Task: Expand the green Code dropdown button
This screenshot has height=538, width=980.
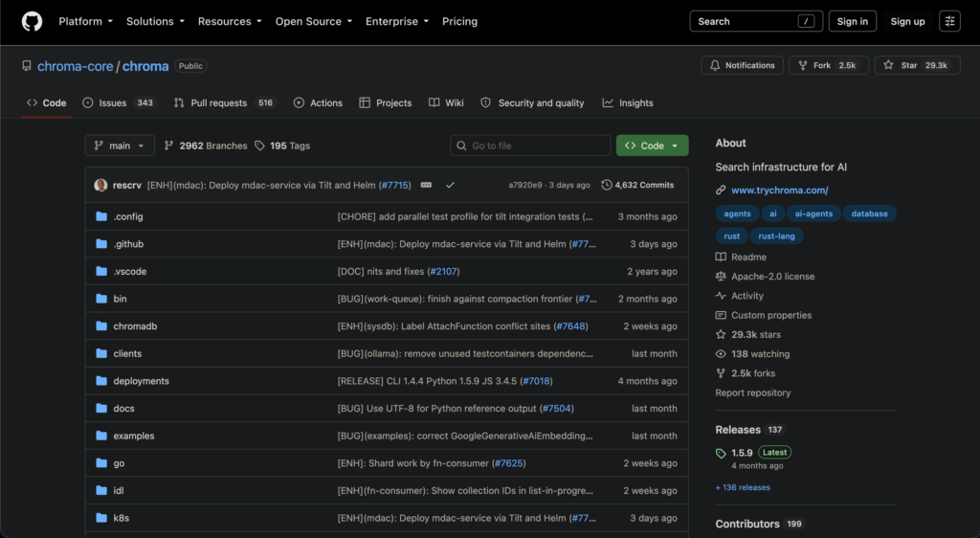Action: (x=652, y=146)
